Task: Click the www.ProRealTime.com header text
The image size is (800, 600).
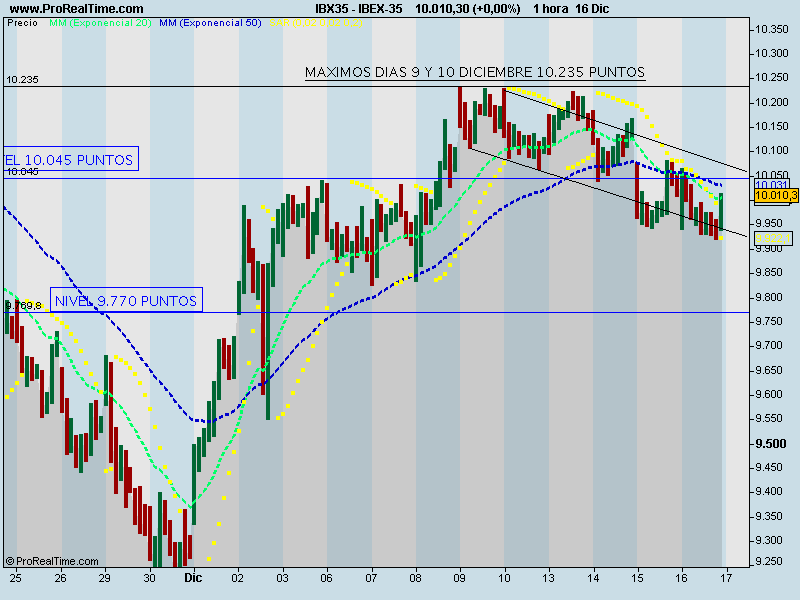Action: (77, 9)
